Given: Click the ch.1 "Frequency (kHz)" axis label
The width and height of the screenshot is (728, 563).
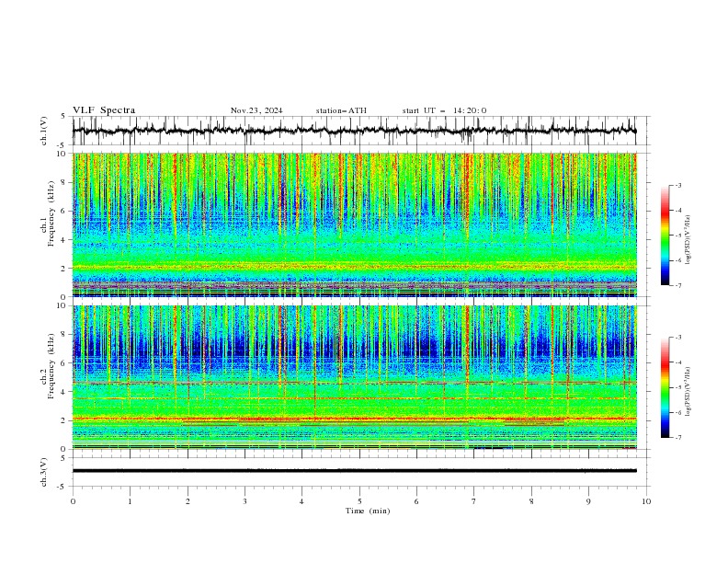Looking at the screenshot, I should click(x=51, y=214).
